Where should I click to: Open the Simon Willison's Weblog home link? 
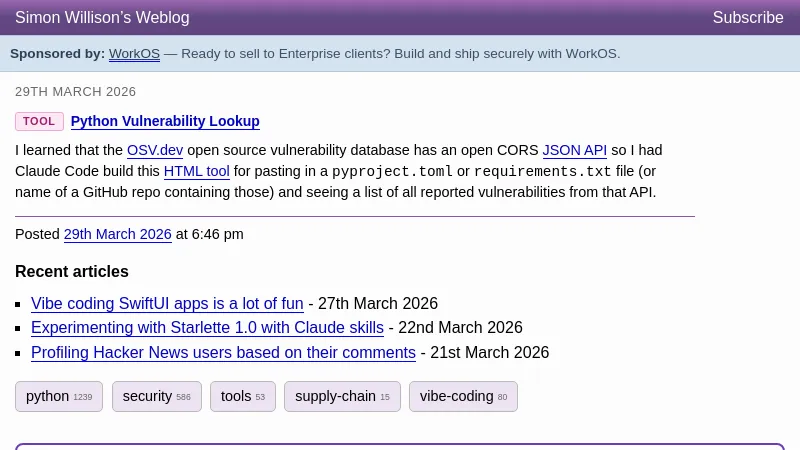(102, 18)
